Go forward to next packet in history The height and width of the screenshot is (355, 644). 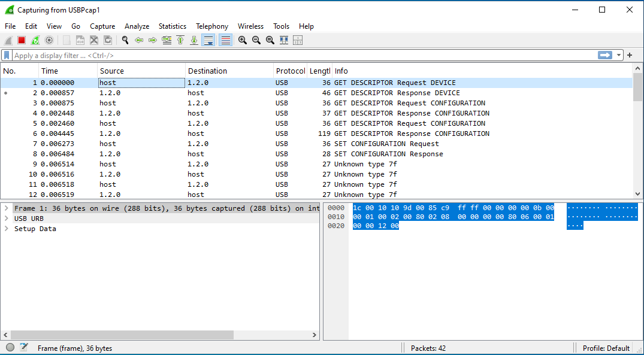(x=152, y=40)
